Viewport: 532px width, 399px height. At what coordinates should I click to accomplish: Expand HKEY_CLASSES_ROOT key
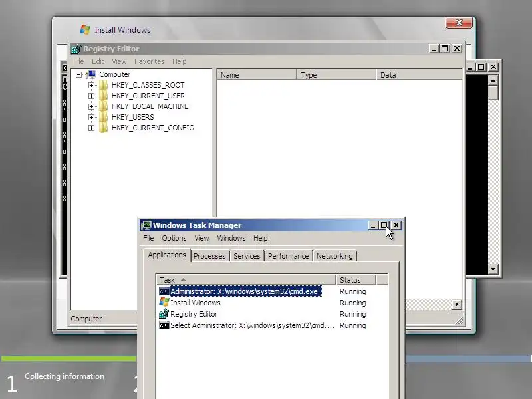coord(91,85)
